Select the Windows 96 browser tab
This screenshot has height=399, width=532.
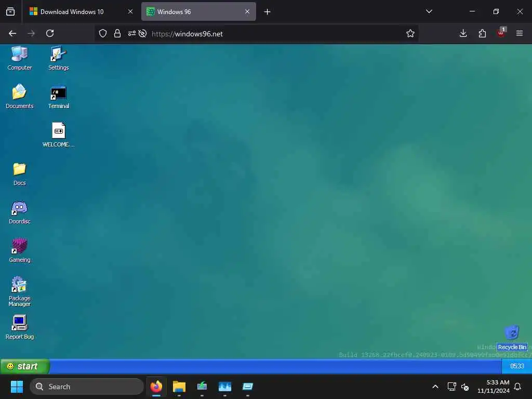198,12
